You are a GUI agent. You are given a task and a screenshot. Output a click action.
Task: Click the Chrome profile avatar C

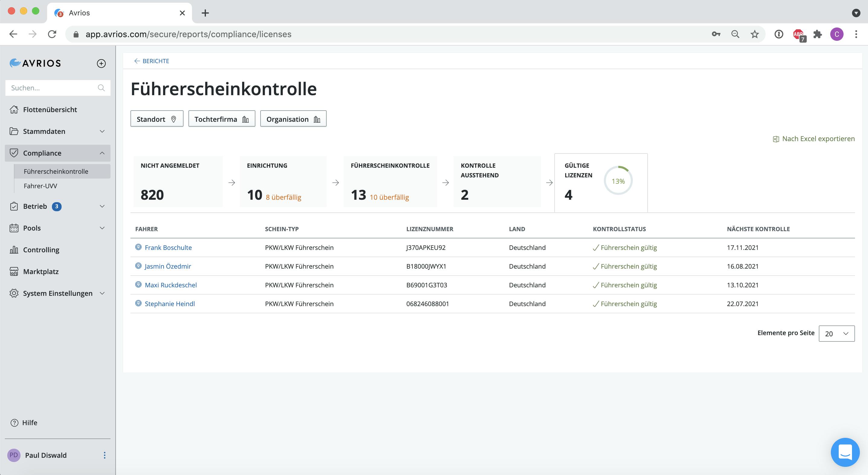pyautogui.click(x=837, y=34)
